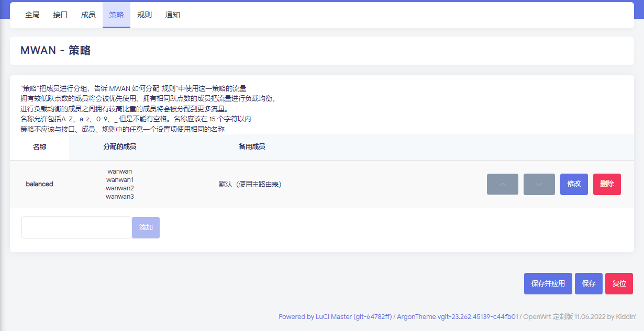
Task: Select the 策略 tab
Action: [x=116, y=15]
